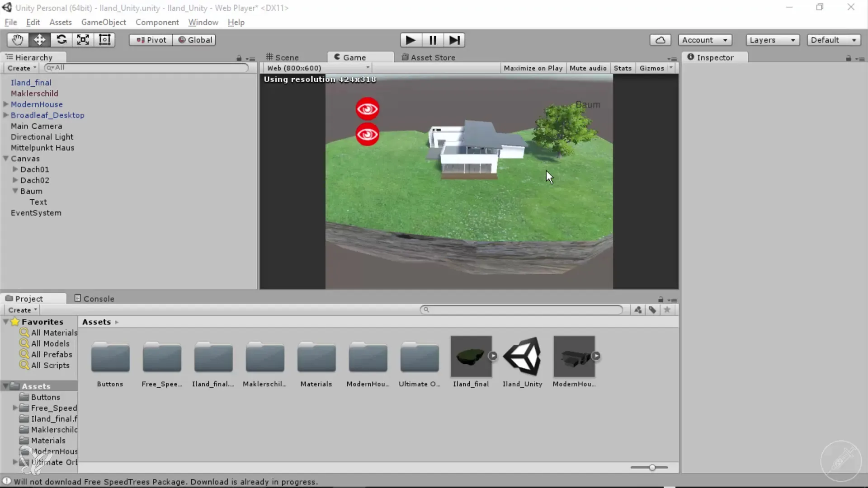Open the Cloud services button
This screenshot has width=868, height=488.
click(660, 40)
